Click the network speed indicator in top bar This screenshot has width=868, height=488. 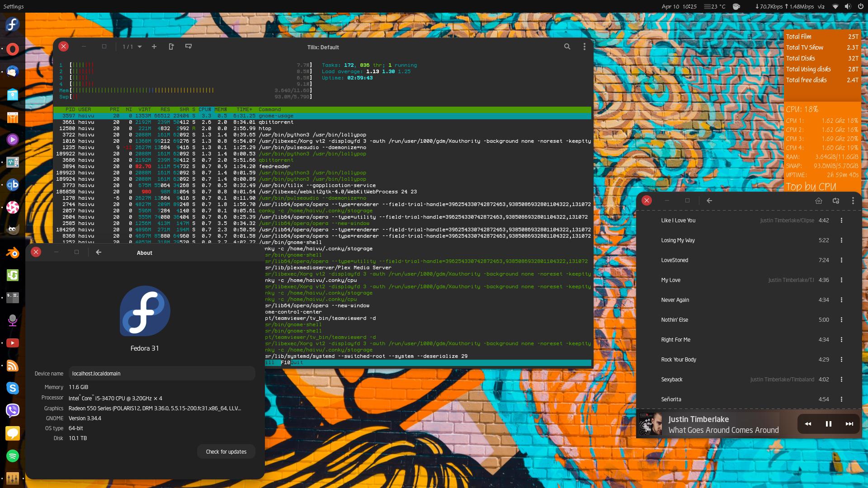784,6
